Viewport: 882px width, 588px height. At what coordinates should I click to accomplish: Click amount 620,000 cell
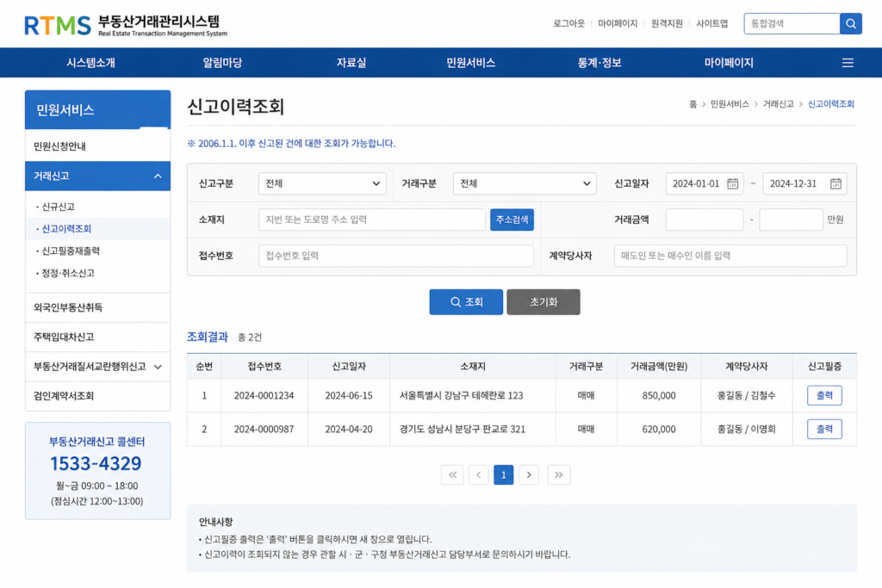click(659, 430)
